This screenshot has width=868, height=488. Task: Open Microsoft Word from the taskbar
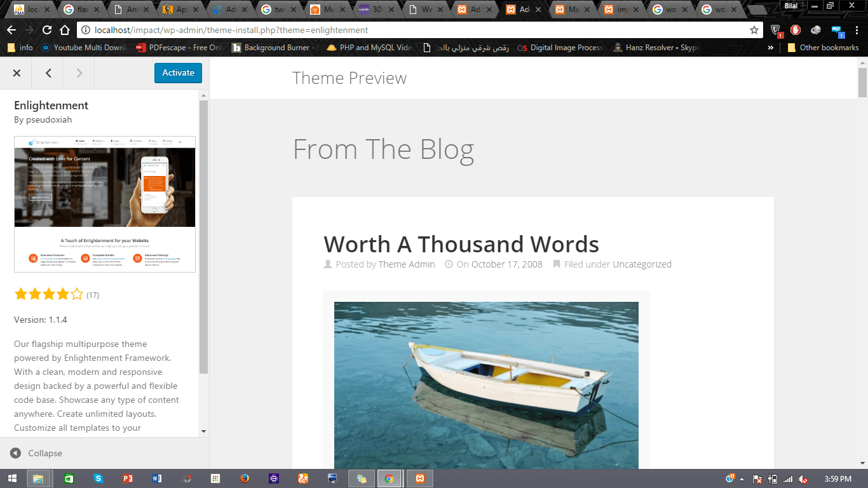coord(156,478)
